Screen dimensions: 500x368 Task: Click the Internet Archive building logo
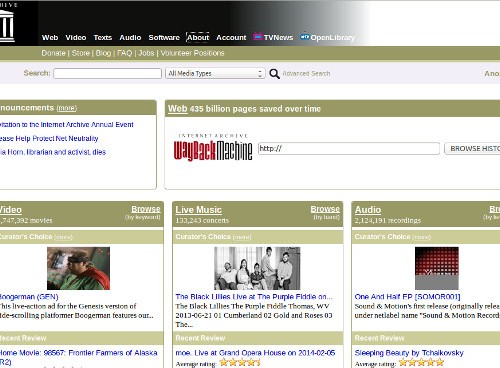coord(7,26)
